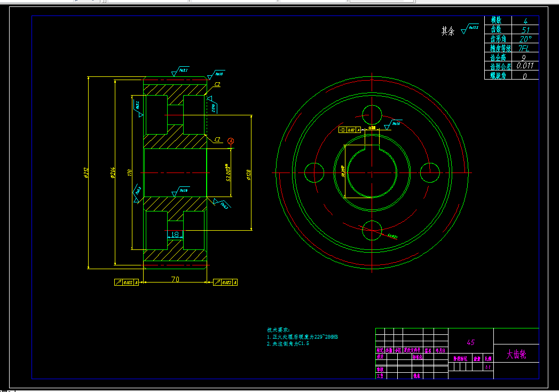Screen dimensions: 559x392
Task: Select the 模数 label in gear table
Action: (496, 20)
